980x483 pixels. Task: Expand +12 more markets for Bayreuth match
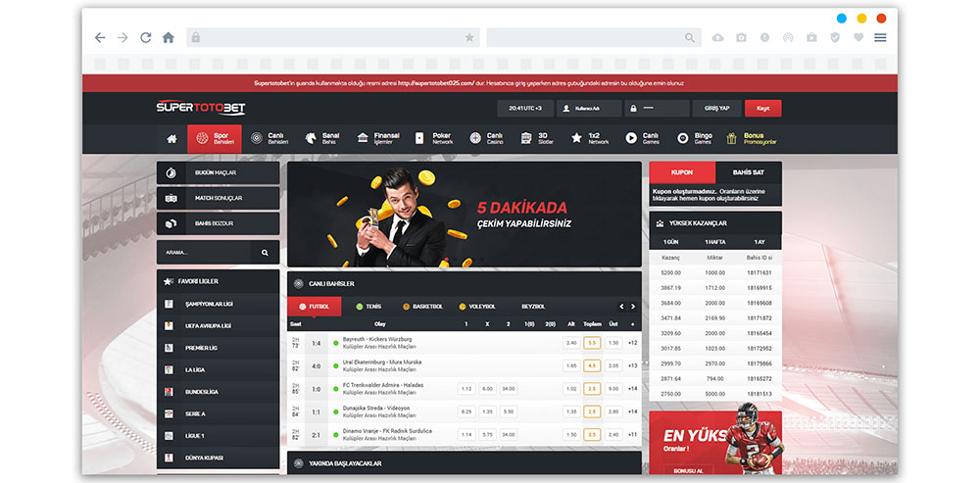coord(632,343)
